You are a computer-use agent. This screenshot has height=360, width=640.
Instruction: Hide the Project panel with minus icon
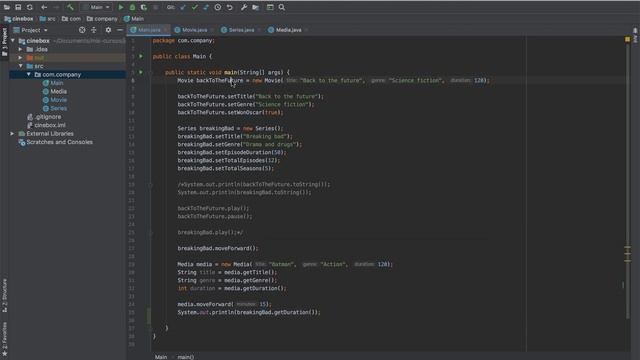[120, 30]
